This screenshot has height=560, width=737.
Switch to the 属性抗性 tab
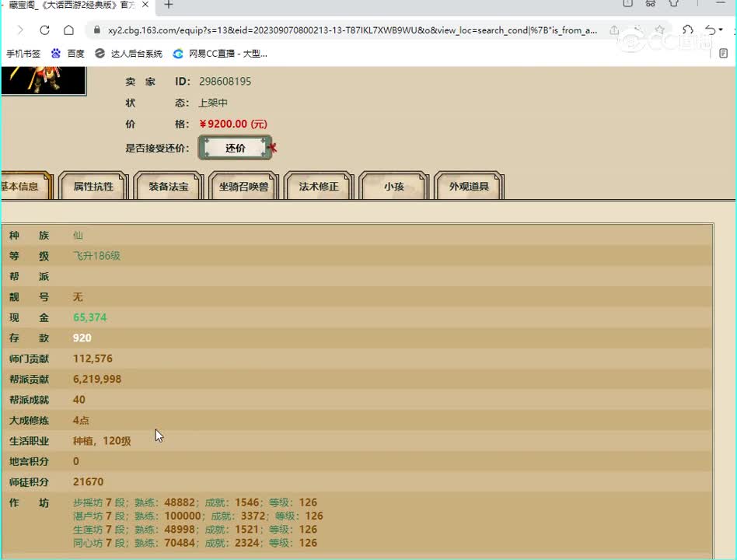point(93,186)
